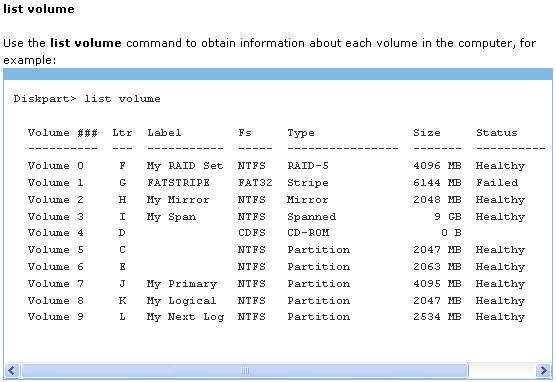The height and width of the screenshot is (382, 556).
Task: Click the '4095 MB' size value
Action: pos(437,284)
